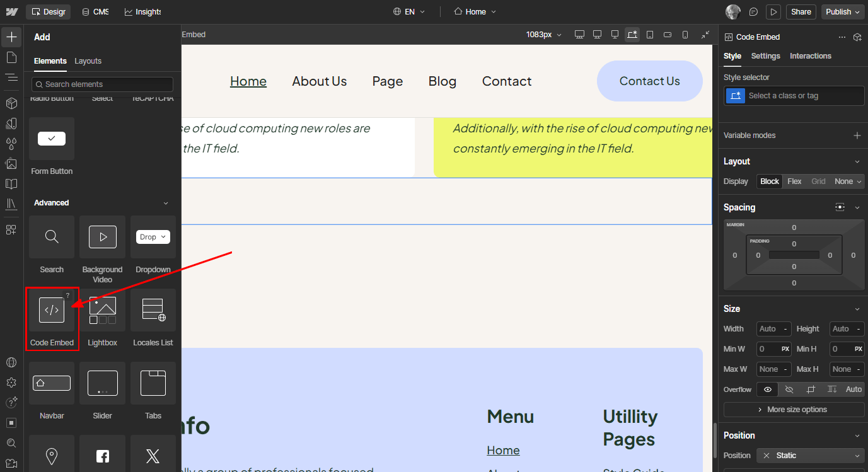Add the Navbar element

click(52, 391)
